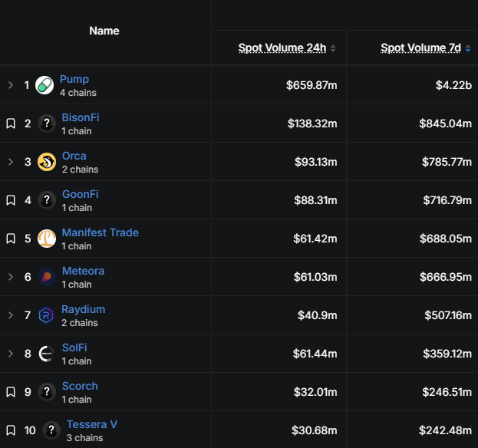This screenshot has height=448, width=478.
Task: Expand the Raydium row chevron
Action: (x=11, y=315)
